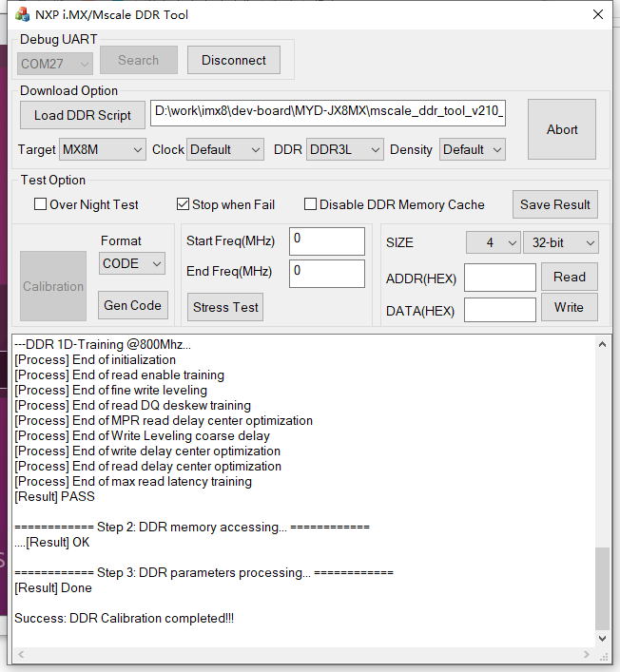Click the Write button
This screenshot has height=672, width=620.
point(570,307)
